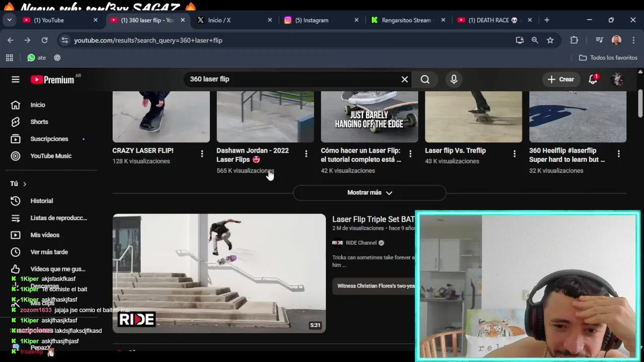Open browser zoom magnifier icon

pos(535,40)
